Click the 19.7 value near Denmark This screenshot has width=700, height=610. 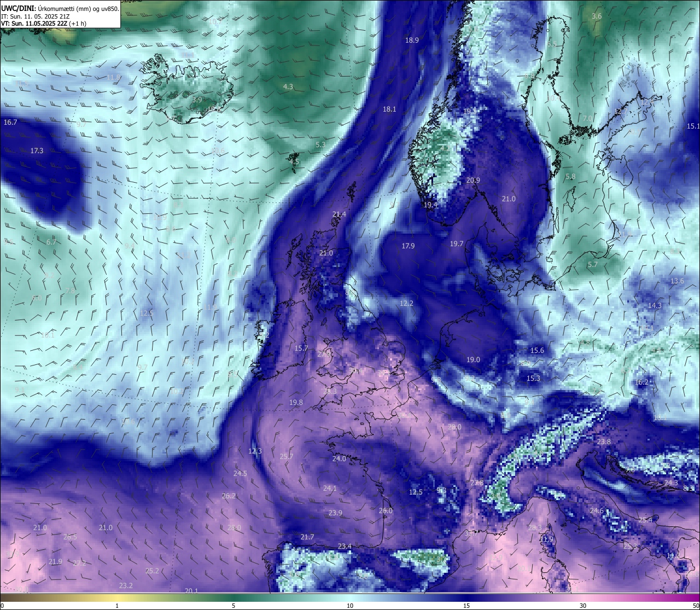click(457, 244)
